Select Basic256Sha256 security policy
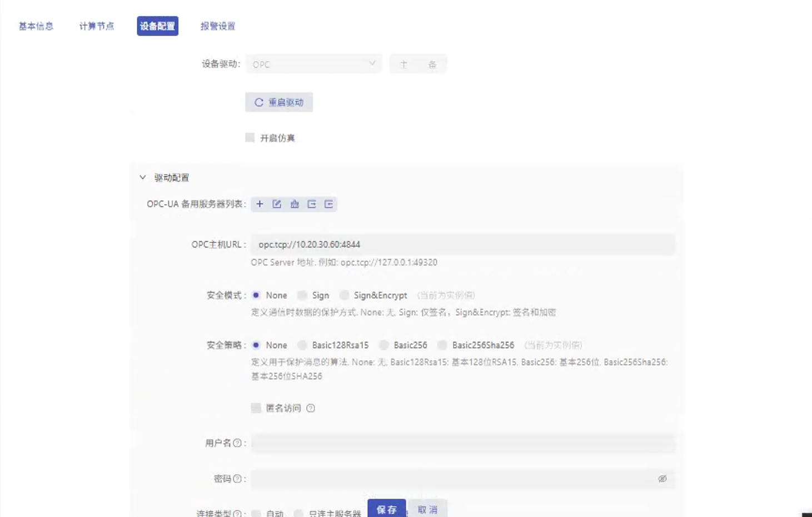 click(x=442, y=345)
